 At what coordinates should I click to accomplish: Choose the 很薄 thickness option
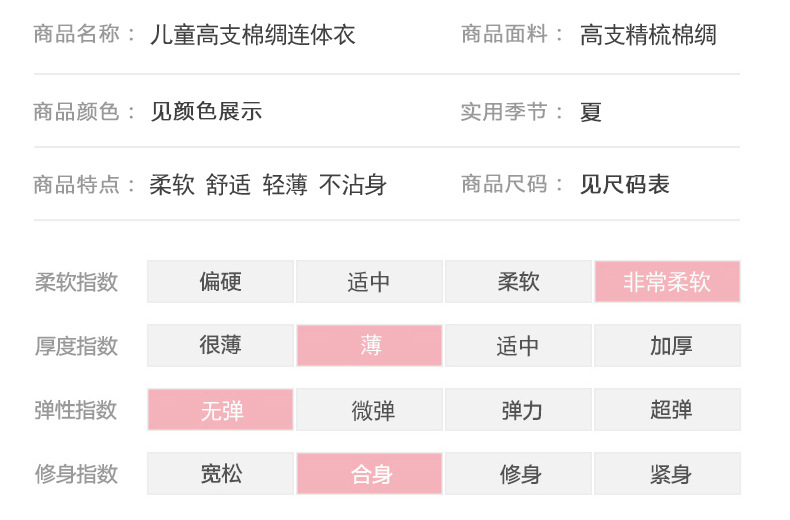(220, 346)
